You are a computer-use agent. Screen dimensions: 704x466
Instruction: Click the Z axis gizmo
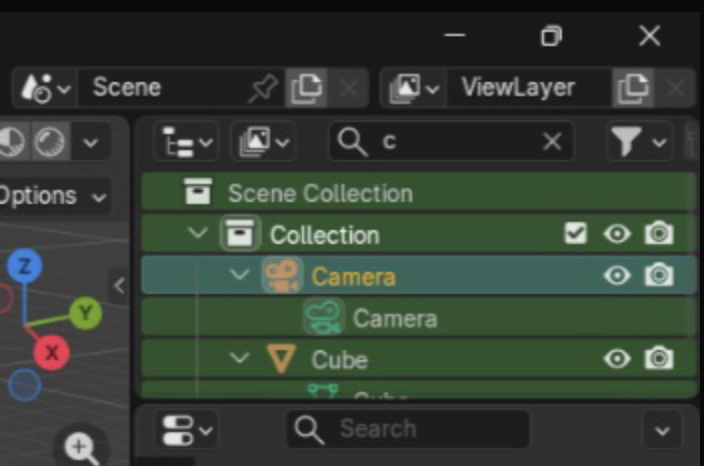pos(25,266)
